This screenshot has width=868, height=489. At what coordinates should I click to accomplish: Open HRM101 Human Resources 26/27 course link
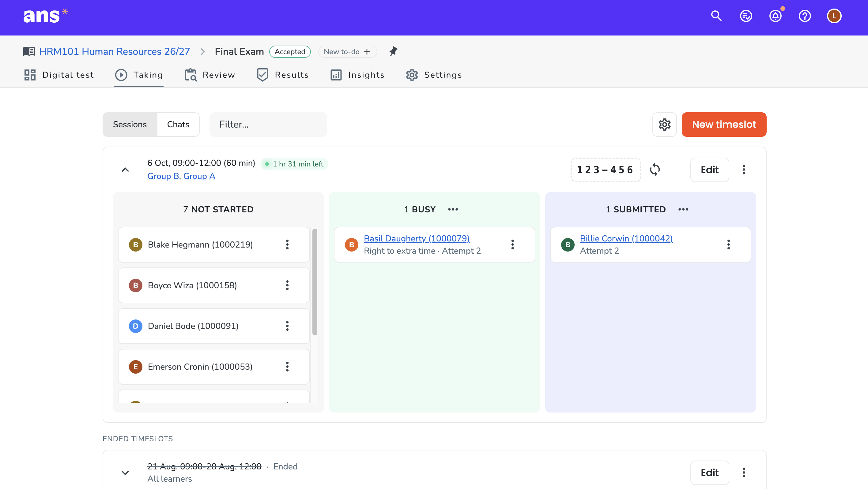(x=115, y=51)
